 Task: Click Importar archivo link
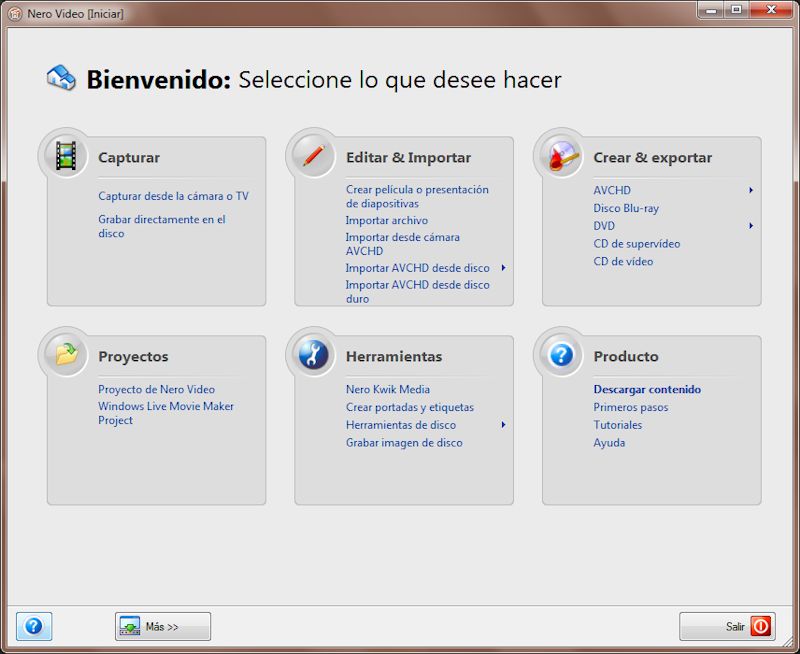387,220
